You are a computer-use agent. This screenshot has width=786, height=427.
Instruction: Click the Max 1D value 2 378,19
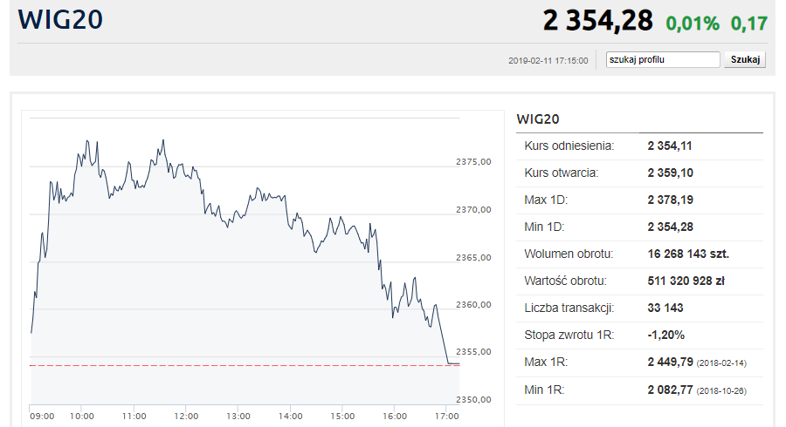[x=670, y=200]
